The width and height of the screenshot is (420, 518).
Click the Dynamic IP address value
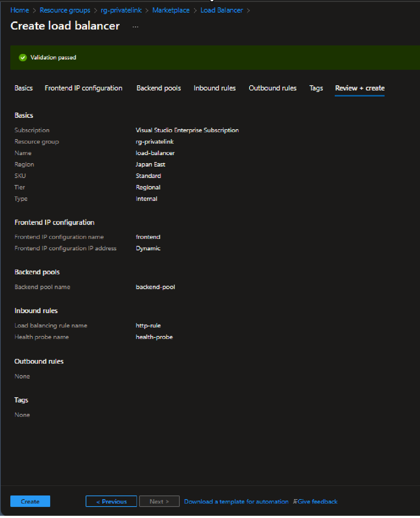pyautogui.click(x=148, y=248)
